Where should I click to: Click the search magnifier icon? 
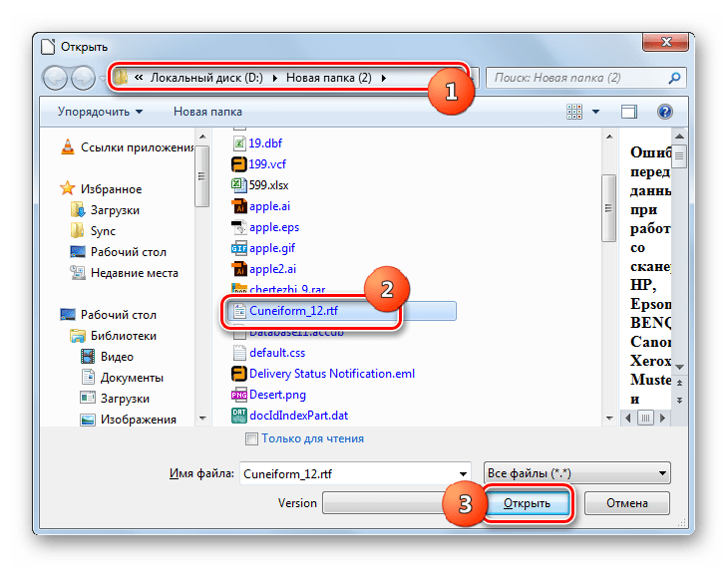coord(674,78)
